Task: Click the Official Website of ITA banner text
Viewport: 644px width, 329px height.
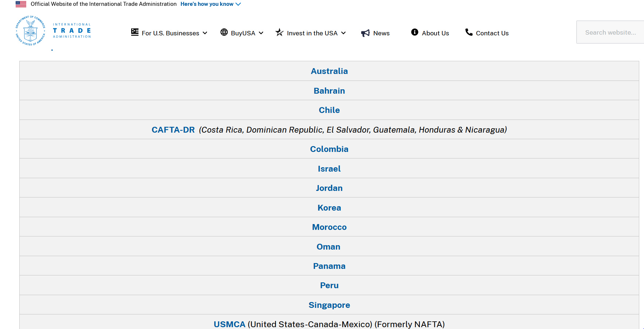Action: click(x=104, y=4)
